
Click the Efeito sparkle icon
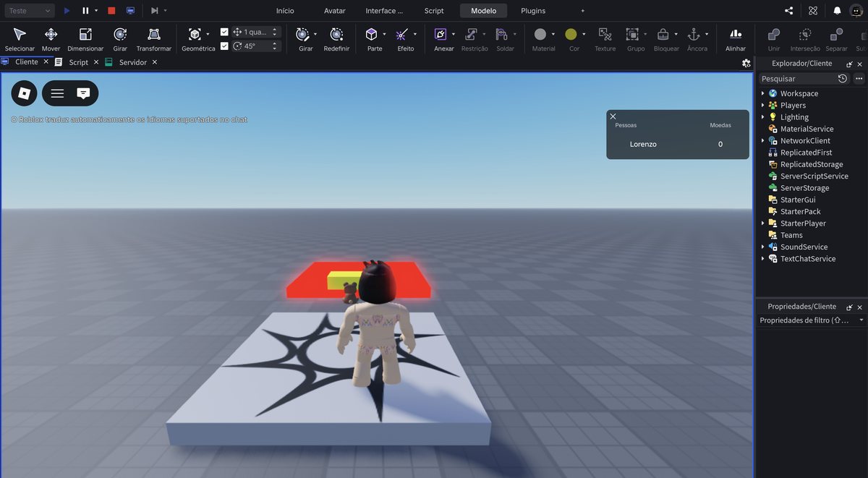point(402,35)
